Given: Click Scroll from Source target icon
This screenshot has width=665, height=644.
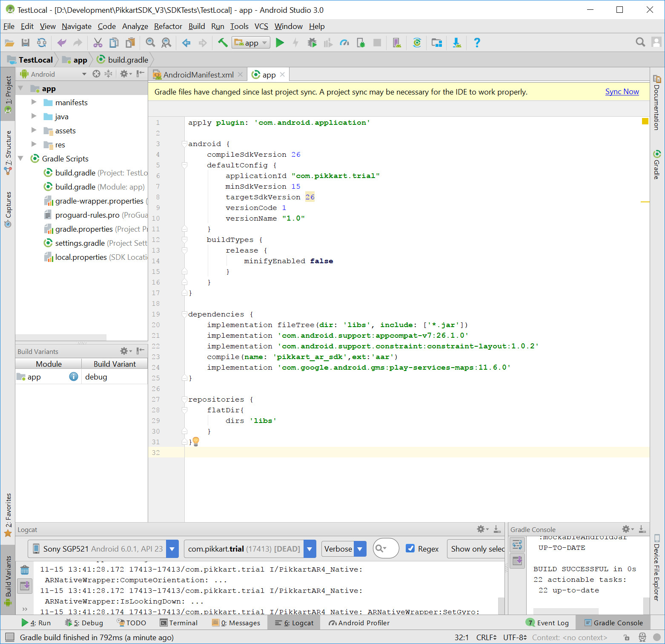Looking at the screenshot, I should (x=96, y=74).
